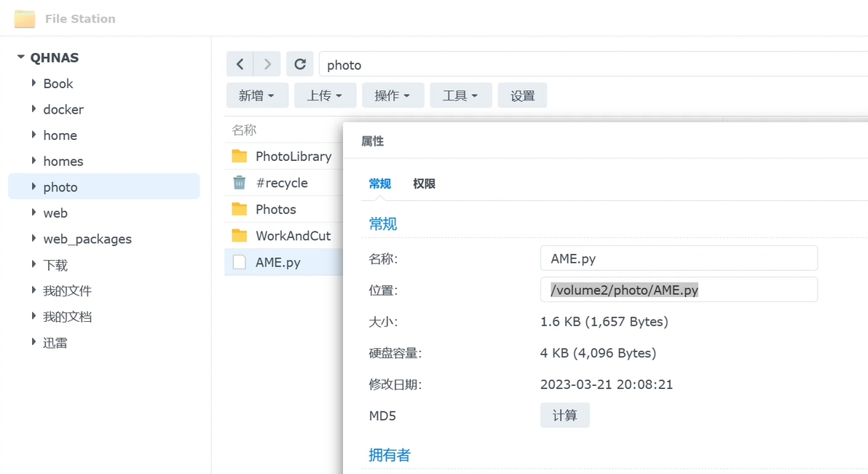Image resolution: width=868 pixels, height=474 pixels.
Task: Collapse the QHNAS root node
Action: [20, 57]
